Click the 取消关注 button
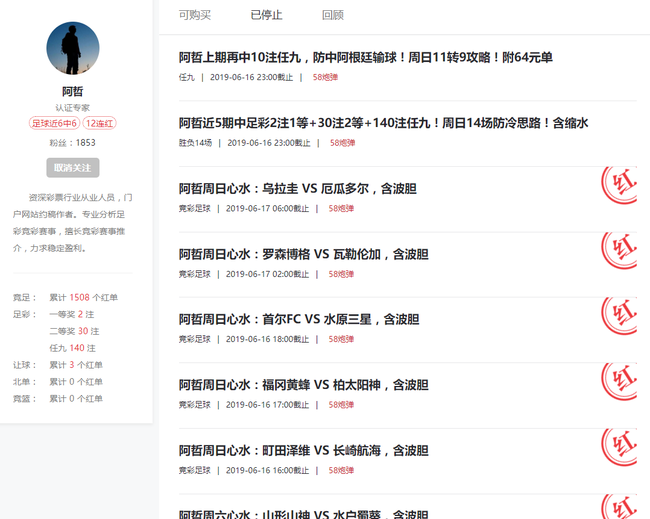Image resolution: width=650 pixels, height=519 pixels. (73, 167)
